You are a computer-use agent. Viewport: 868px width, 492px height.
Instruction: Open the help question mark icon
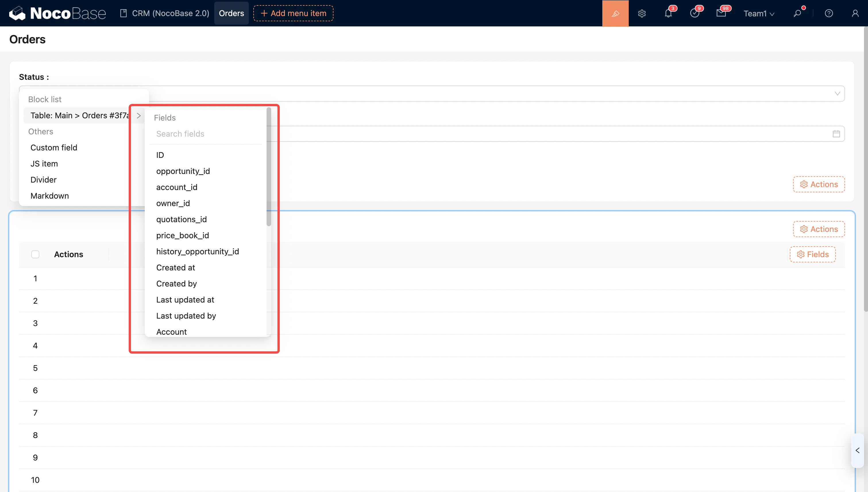[828, 13]
